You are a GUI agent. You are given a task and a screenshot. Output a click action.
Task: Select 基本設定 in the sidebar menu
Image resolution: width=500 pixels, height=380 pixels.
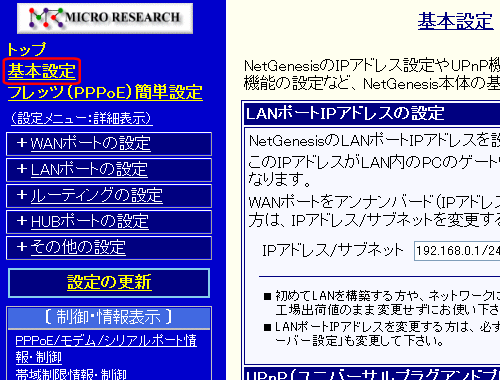[42, 71]
